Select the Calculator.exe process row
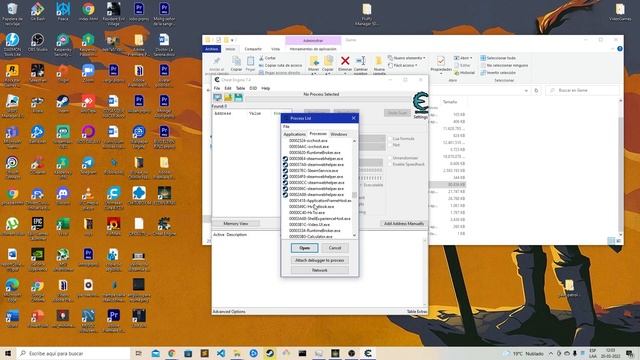The width and height of the screenshot is (640, 360). coord(317,237)
